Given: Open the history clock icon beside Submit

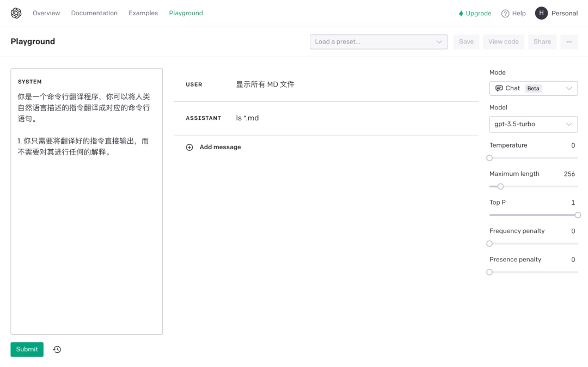Looking at the screenshot, I should coord(57,349).
